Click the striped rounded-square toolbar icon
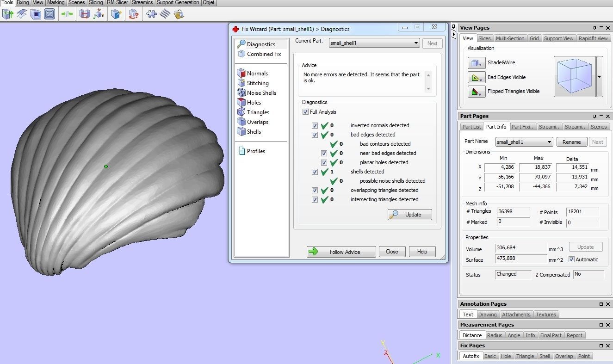The image size is (613, 364). click(x=50, y=14)
